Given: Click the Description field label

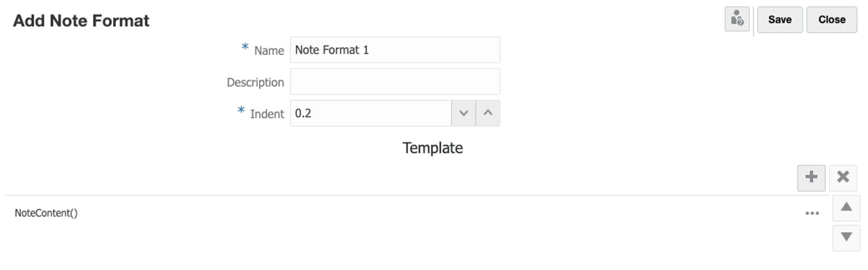Looking at the screenshot, I should 255,82.
